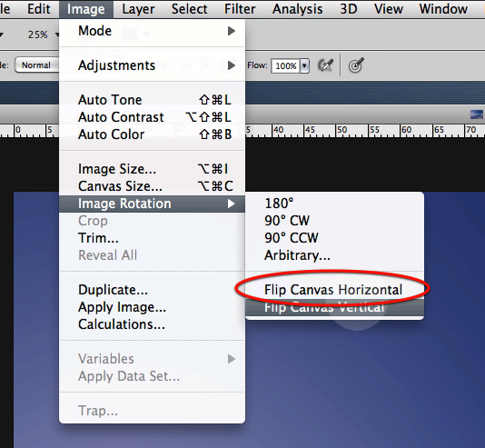Choose Auto Tone
The height and width of the screenshot is (448, 485).
pos(152,100)
